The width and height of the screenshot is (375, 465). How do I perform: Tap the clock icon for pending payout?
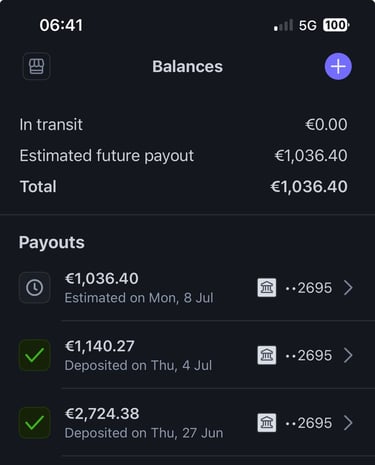click(35, 287)
